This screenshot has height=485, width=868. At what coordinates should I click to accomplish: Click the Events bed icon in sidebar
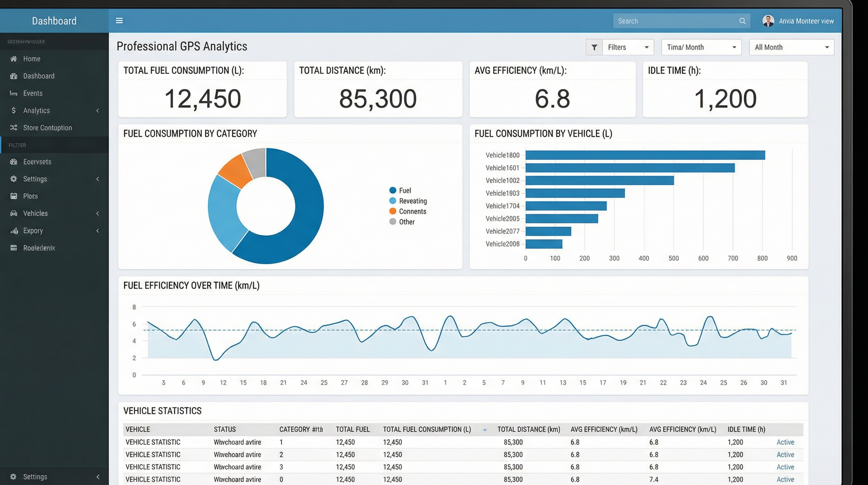[x=14, y=93]
